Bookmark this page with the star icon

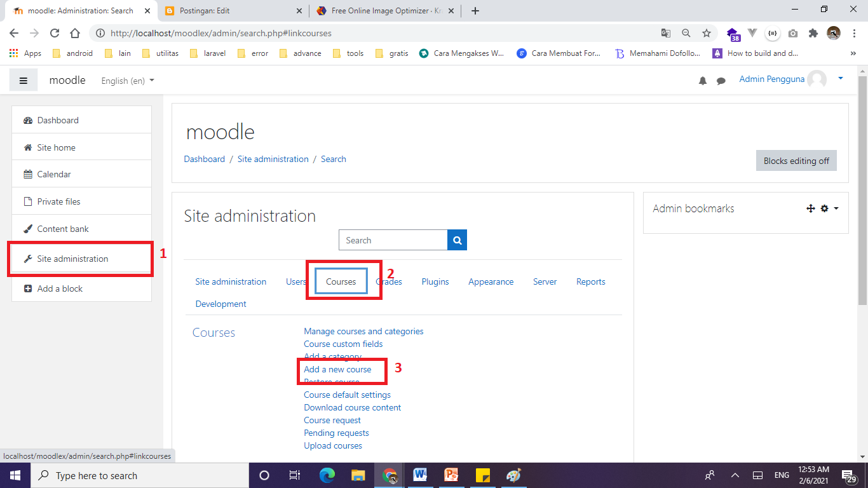(707, 33)
